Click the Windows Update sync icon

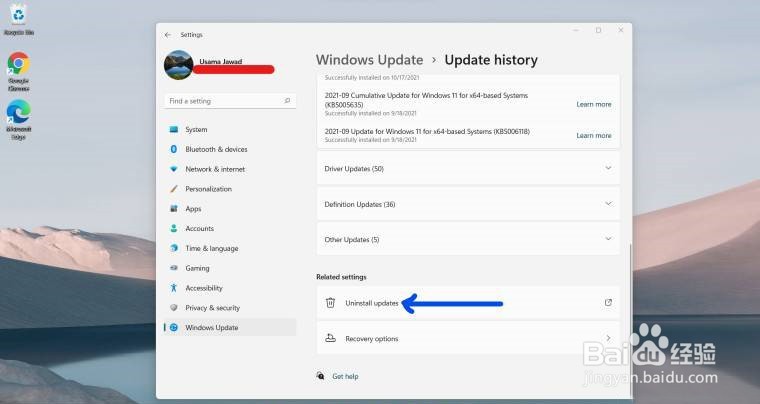pos(174,327)
